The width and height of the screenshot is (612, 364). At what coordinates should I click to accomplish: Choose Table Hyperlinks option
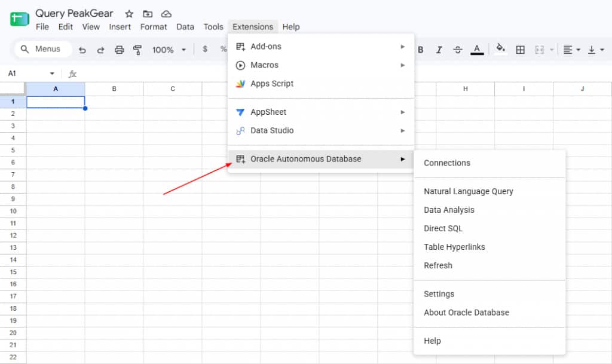[x=489, y=247]
